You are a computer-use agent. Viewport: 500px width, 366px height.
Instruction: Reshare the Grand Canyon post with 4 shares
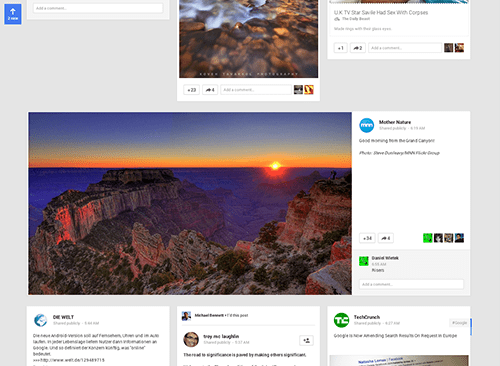pyautogui.click(x=386, y=238)
